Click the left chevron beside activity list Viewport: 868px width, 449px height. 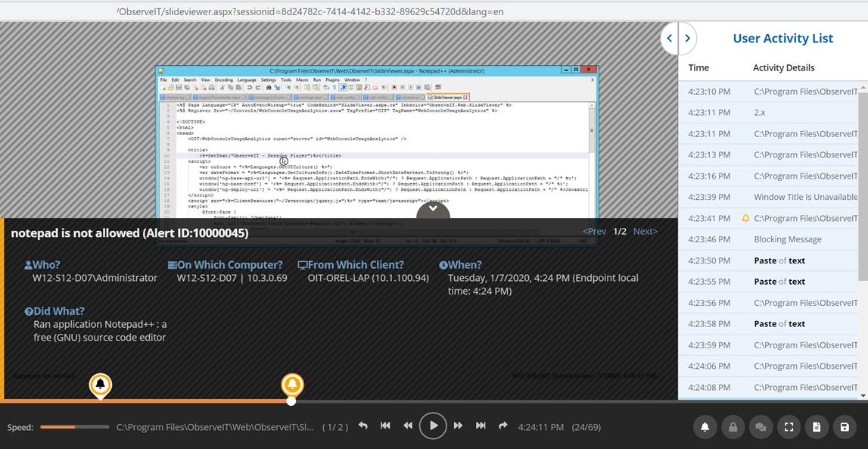pos(669,39)
